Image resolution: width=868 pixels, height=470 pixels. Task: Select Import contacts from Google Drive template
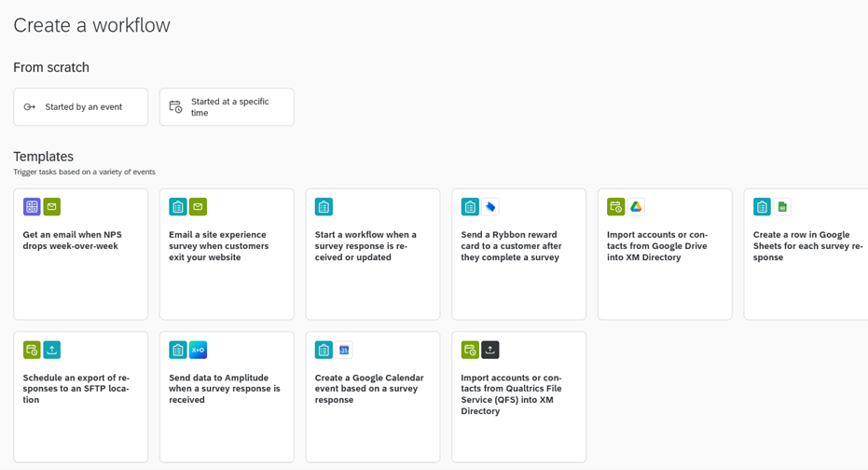click(x=665, y=255)
